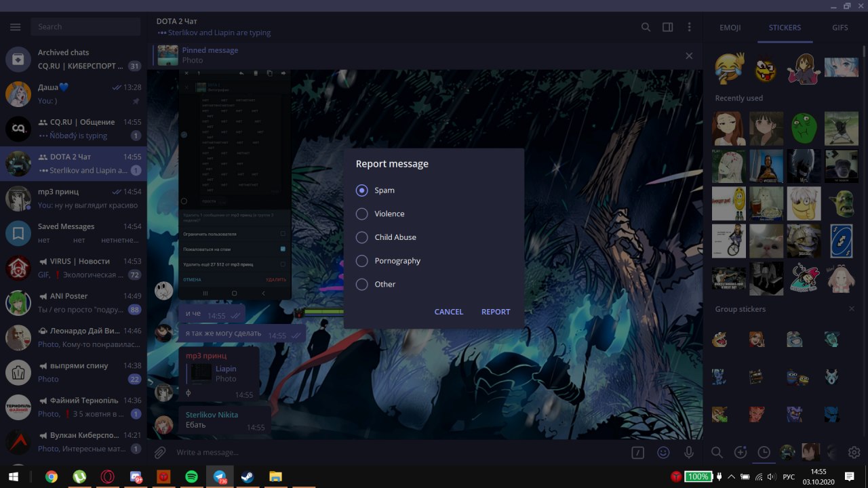Open the mp3 принц chat

click(73, 198)
